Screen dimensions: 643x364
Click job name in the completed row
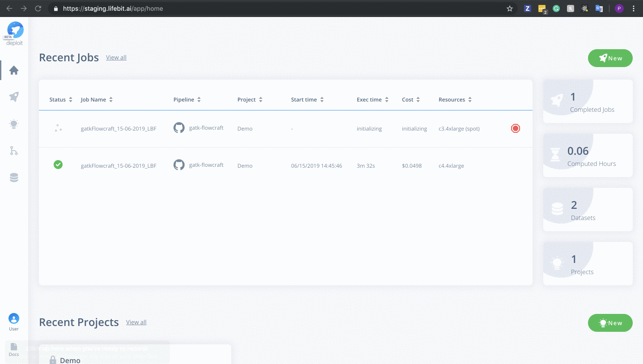118,166
